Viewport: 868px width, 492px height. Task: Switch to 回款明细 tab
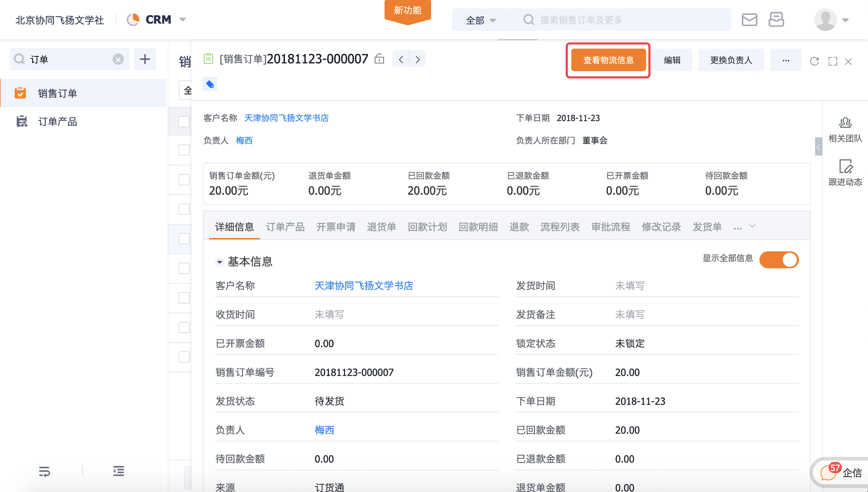click(x=478, y=227)
